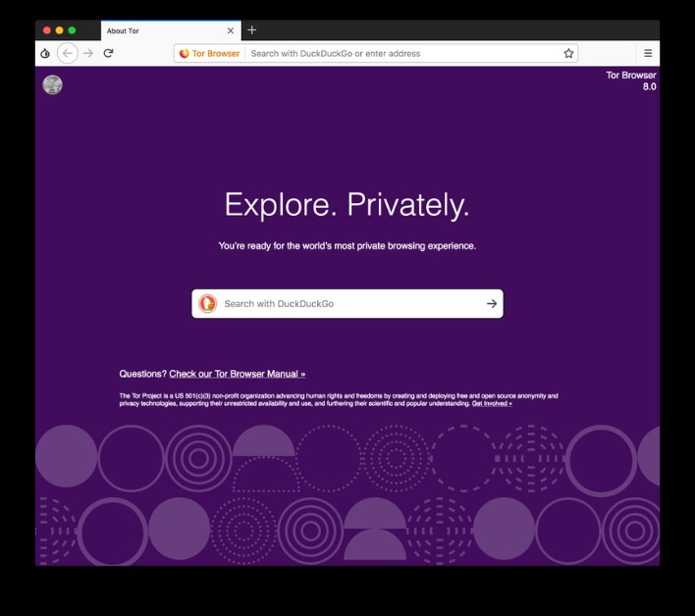Submit search with the arrow button
Image resolution: width=695 pixels, height=616 pixels.
(491, 304)
